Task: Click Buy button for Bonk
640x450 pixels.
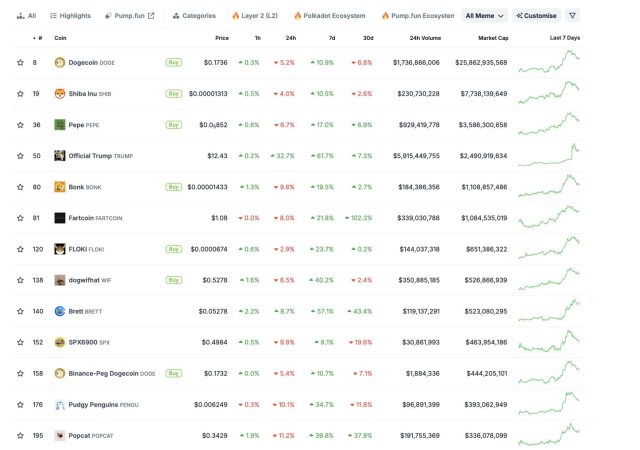Action: click(x=173, y=187)
